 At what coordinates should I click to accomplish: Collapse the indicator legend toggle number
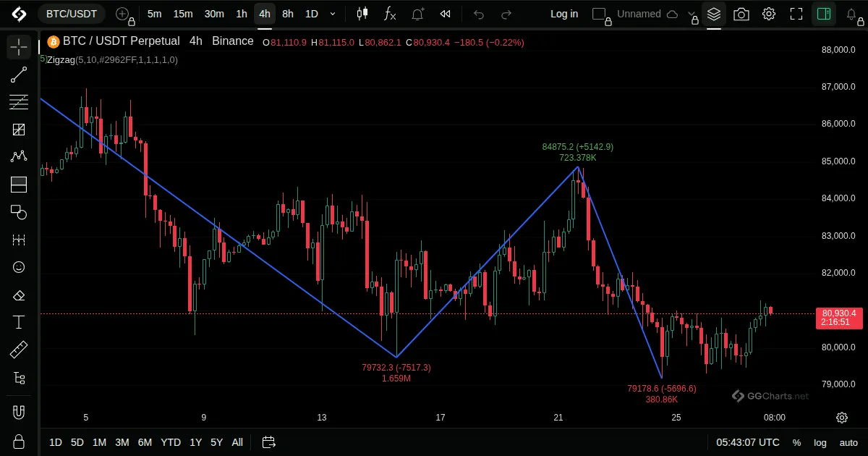click(42, 57)
